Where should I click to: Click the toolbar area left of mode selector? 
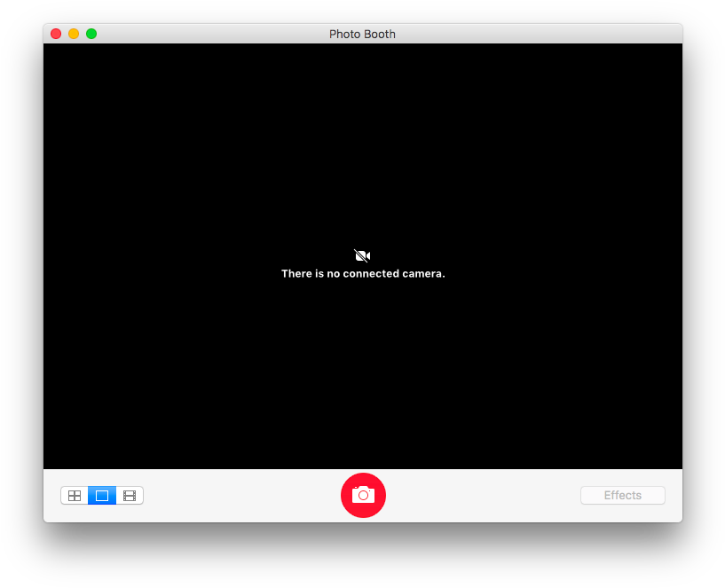(x=51, y=496)
